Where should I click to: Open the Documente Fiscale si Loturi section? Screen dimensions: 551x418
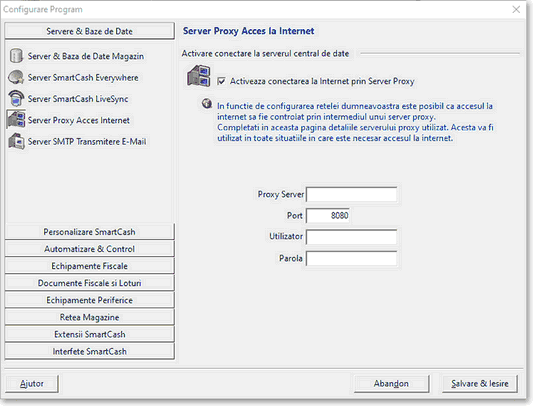point(89,283)
